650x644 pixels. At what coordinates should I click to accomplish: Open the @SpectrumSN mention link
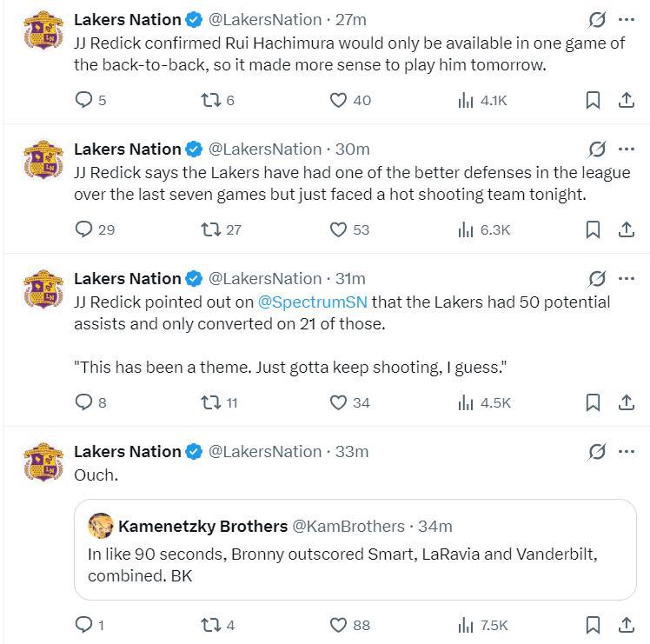[x=312, y=302]
